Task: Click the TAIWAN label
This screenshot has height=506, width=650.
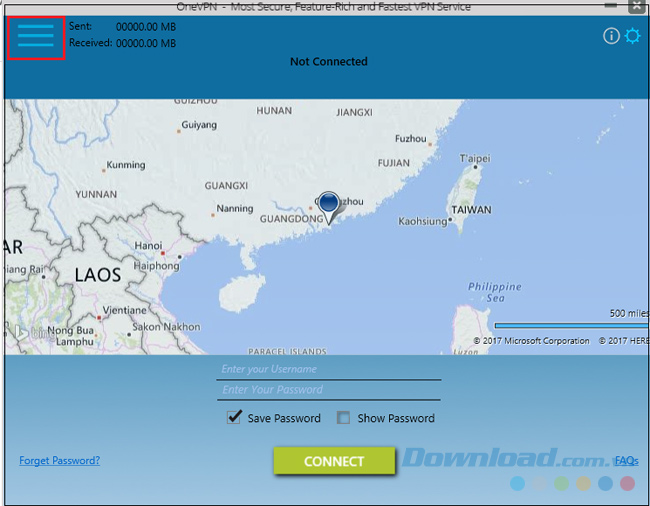Action: (x=471, y=210)
